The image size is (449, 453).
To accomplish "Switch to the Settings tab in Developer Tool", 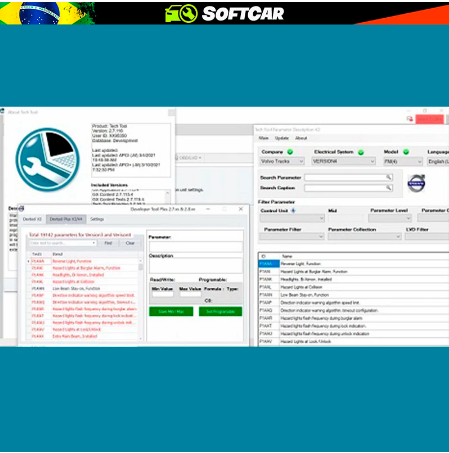I will pos(97,219).
